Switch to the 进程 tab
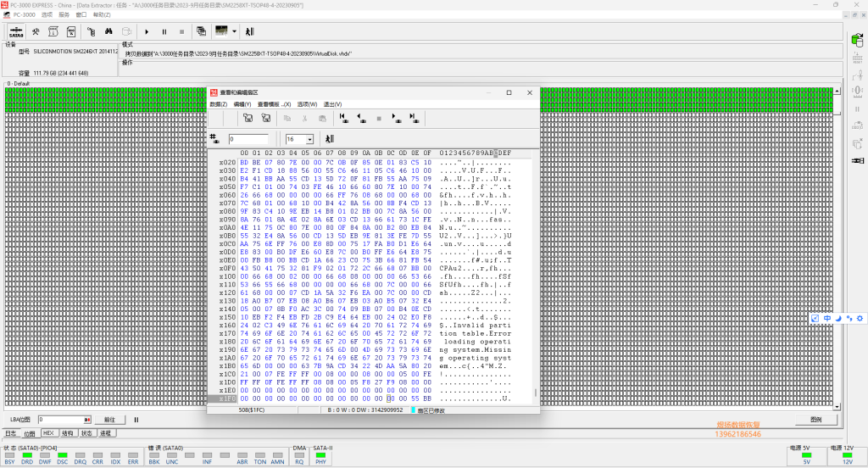Screen dimensions: 868x468 point(106,433)
